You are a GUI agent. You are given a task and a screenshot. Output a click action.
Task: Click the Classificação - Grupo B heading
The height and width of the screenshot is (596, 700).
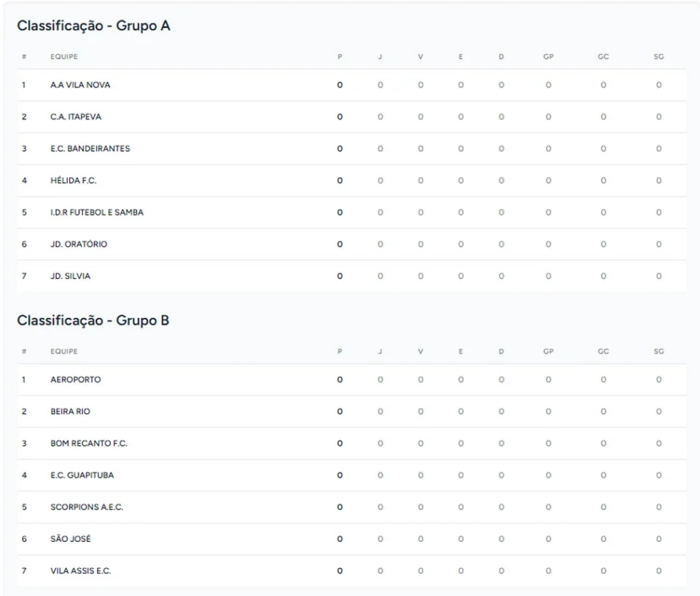[93, 321]
